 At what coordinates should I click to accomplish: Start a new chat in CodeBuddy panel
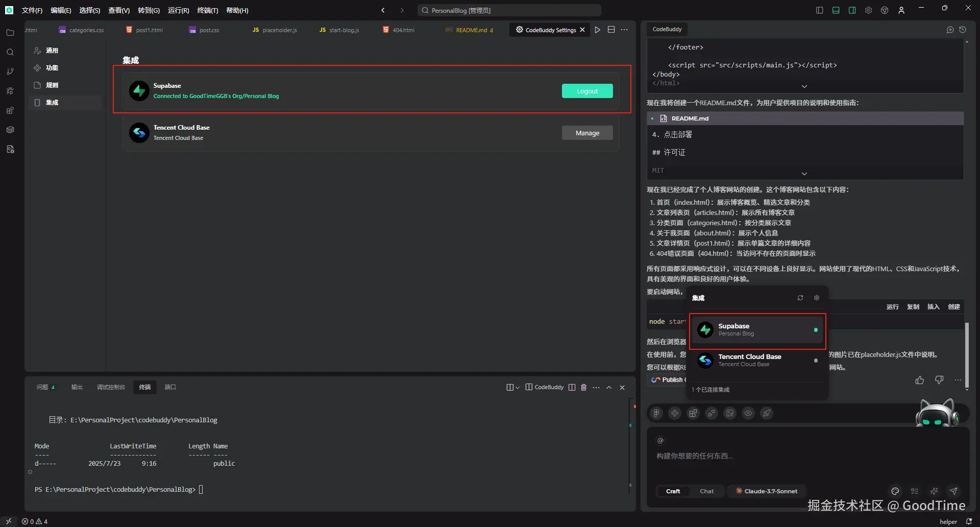pos(950,30)
